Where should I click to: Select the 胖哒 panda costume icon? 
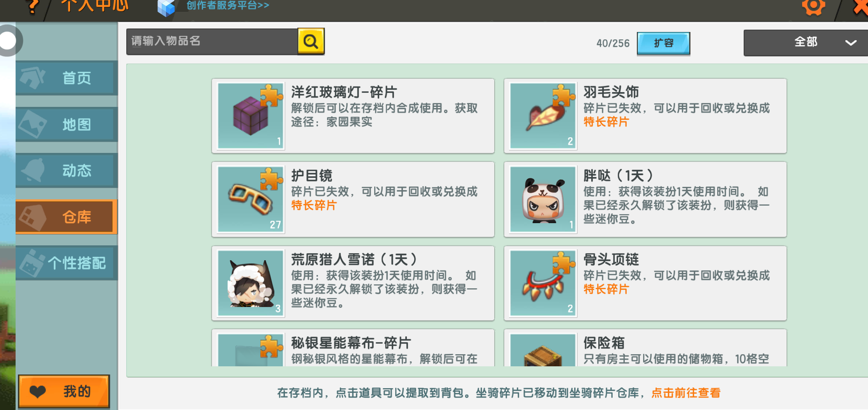(543, 199)
